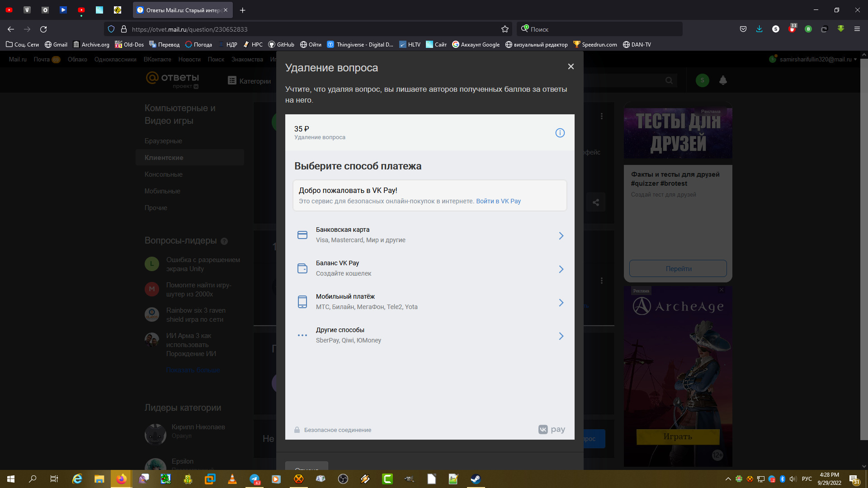The image size is (868, 488).
Task: Open new browser tab
Action: [x=243, y=10]
